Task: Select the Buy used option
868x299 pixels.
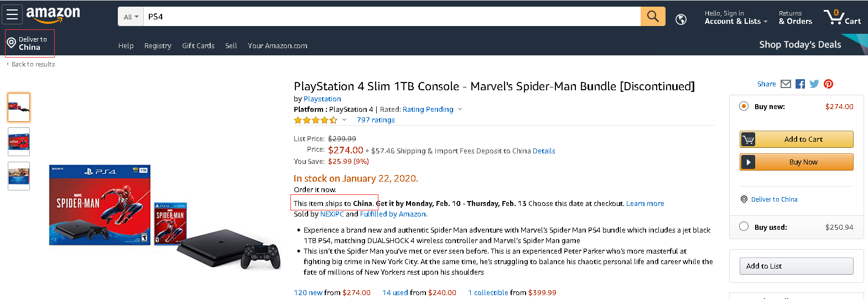Action: click(744, 226)
